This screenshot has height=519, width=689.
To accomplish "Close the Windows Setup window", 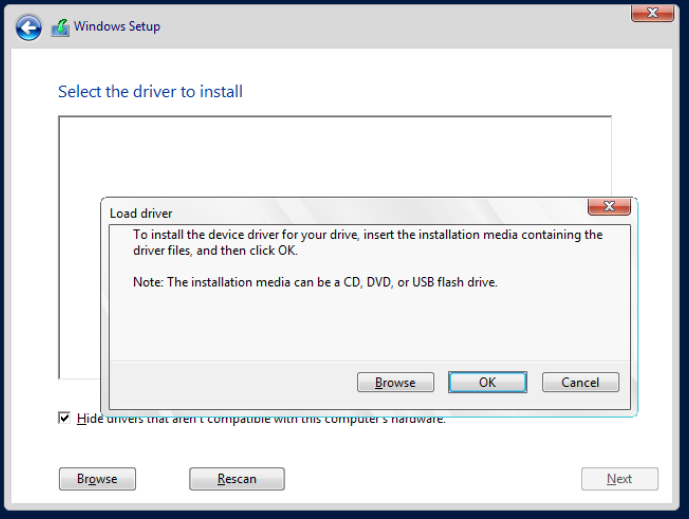I will coord(652,13).
